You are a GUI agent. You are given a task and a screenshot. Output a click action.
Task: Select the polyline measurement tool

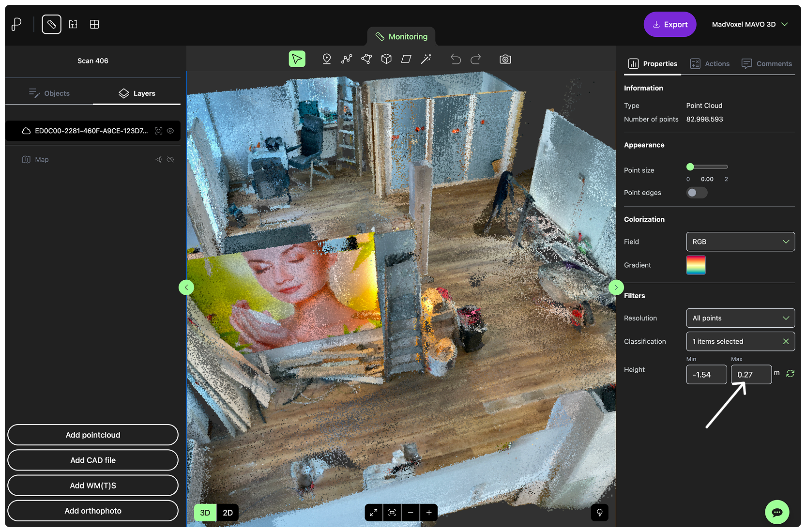point(347,59)
